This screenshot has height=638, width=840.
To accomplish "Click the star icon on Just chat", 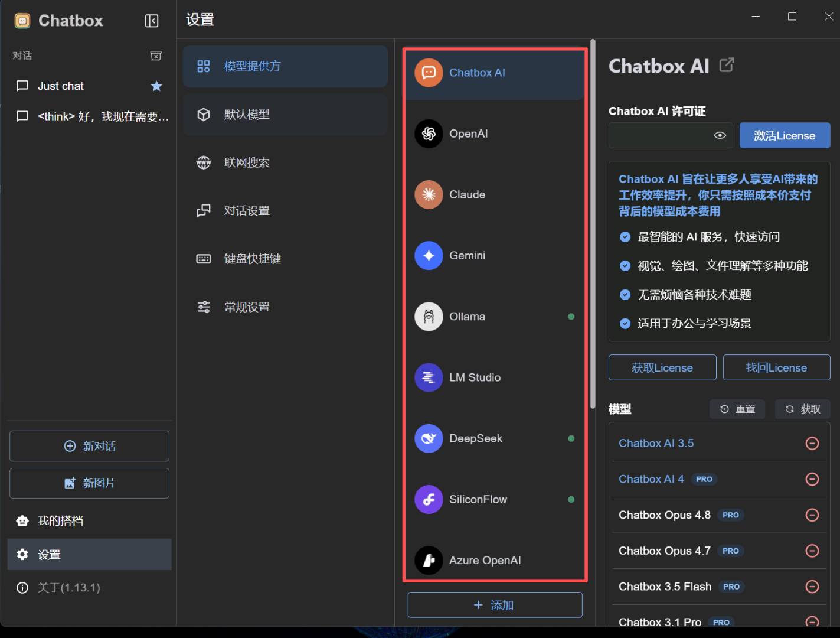I will [156, 86].
